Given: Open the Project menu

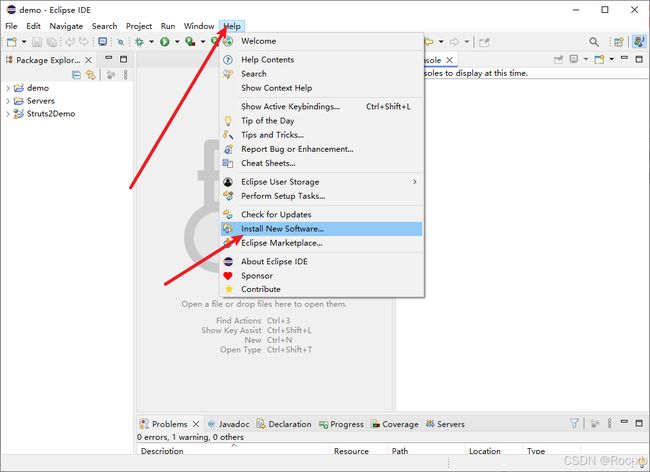Looking at the screenshot, I should tap(139, 26).
